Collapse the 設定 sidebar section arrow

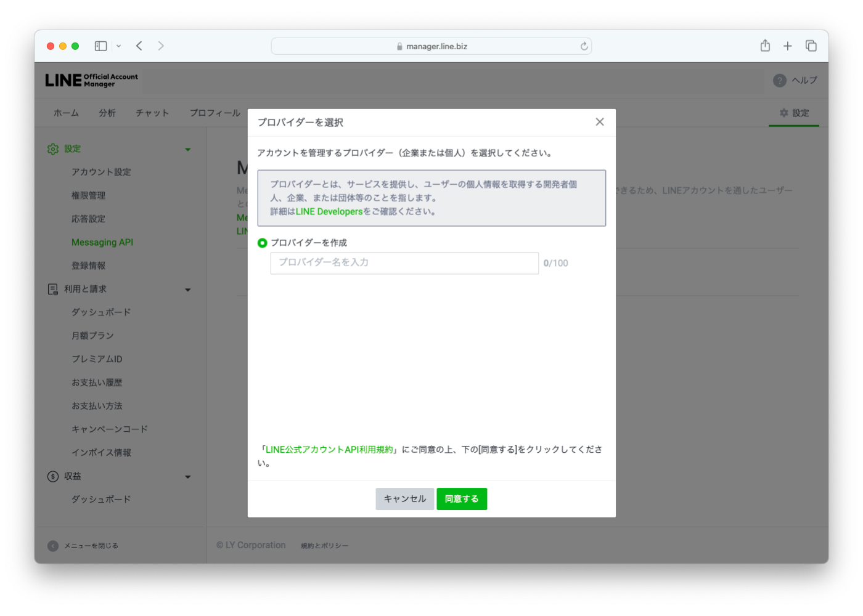[188, 150]
